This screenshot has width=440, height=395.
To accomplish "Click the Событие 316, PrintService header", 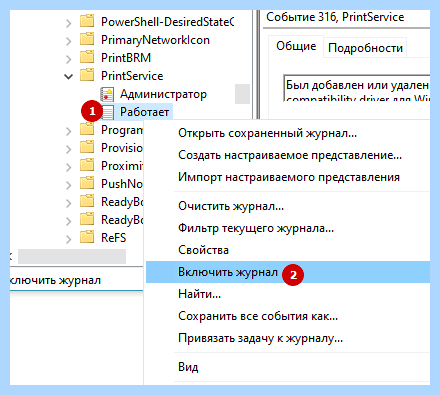I will 335,17.
